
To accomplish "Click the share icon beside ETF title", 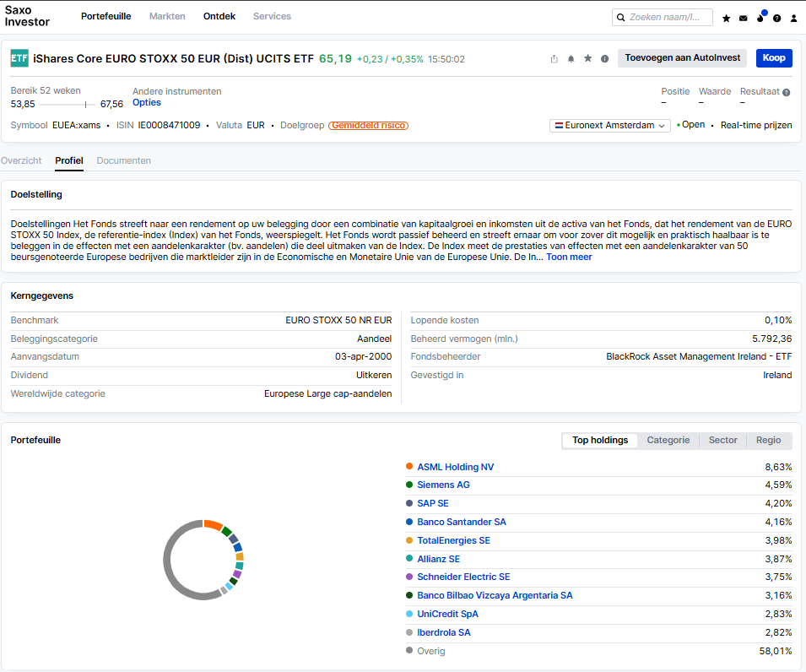I will pyautogui.click(x=554, y=58).
